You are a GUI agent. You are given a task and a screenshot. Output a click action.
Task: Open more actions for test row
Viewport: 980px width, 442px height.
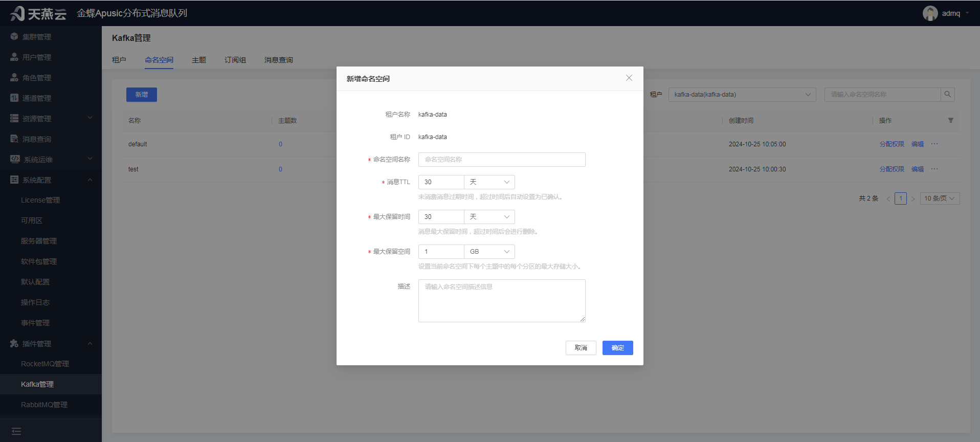[934, 169]
